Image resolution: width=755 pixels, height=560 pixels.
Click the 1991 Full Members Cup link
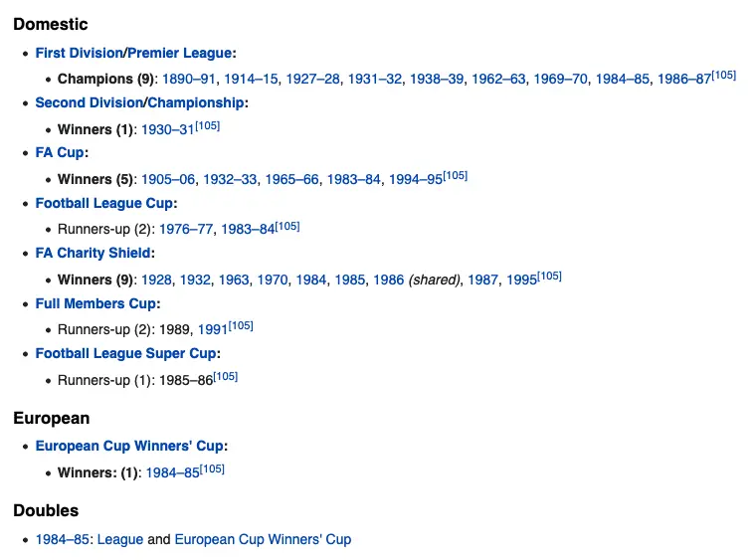(212, 329)
